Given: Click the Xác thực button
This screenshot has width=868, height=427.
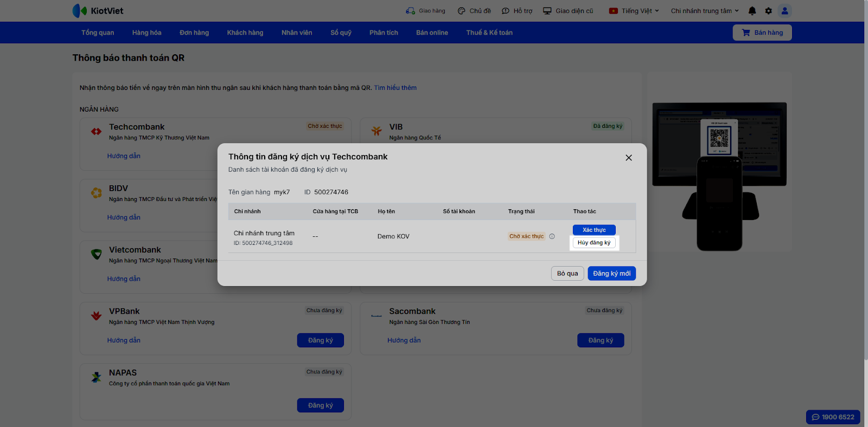Looking at the screenshot, I should pos(594,230).
